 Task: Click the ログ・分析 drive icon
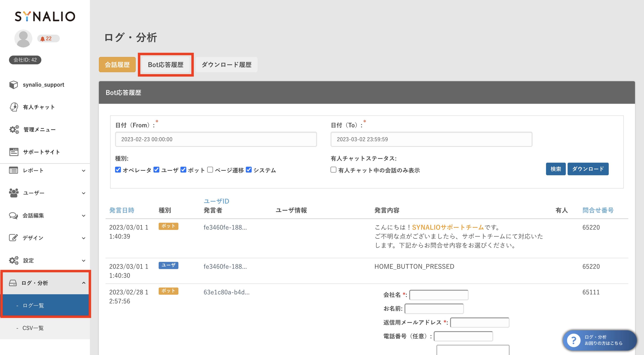tap(13, 283)
